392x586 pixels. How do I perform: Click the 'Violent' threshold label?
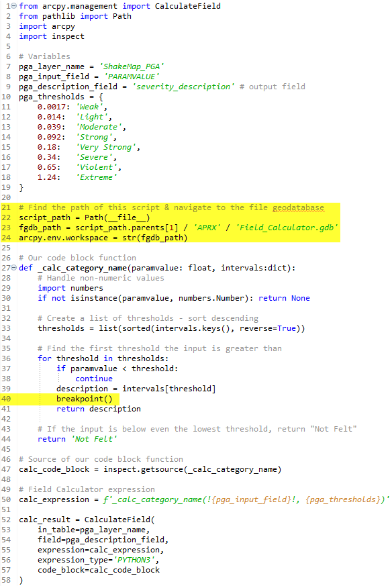98,167
